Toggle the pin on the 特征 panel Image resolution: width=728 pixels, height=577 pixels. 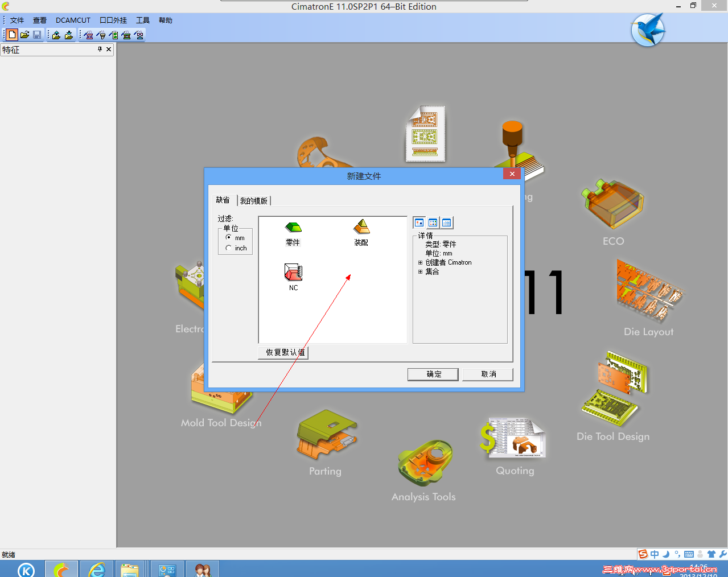click(x=99, y=50)
